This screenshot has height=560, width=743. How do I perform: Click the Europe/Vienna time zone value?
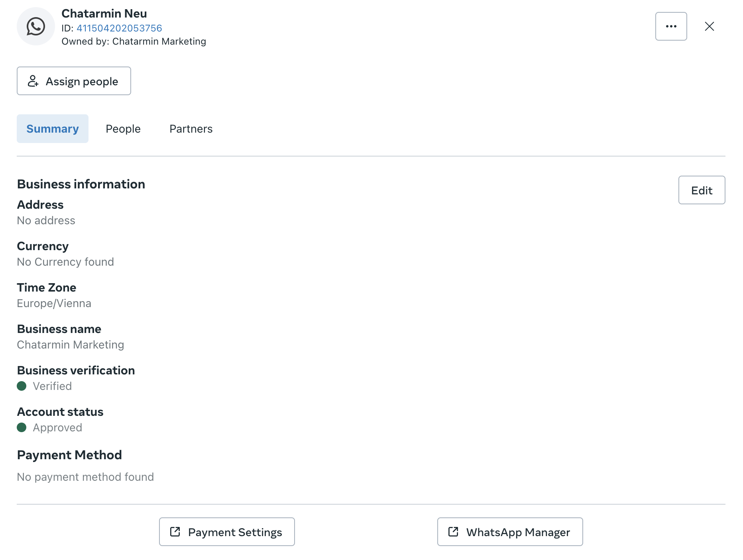(54, 303)
